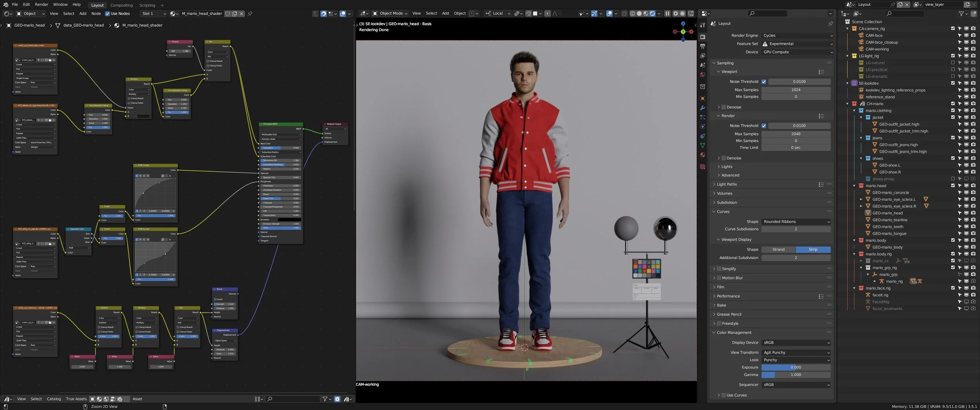Open the World properties globe icon
Viewport: 980px width, 410px height.
point(702,74)
